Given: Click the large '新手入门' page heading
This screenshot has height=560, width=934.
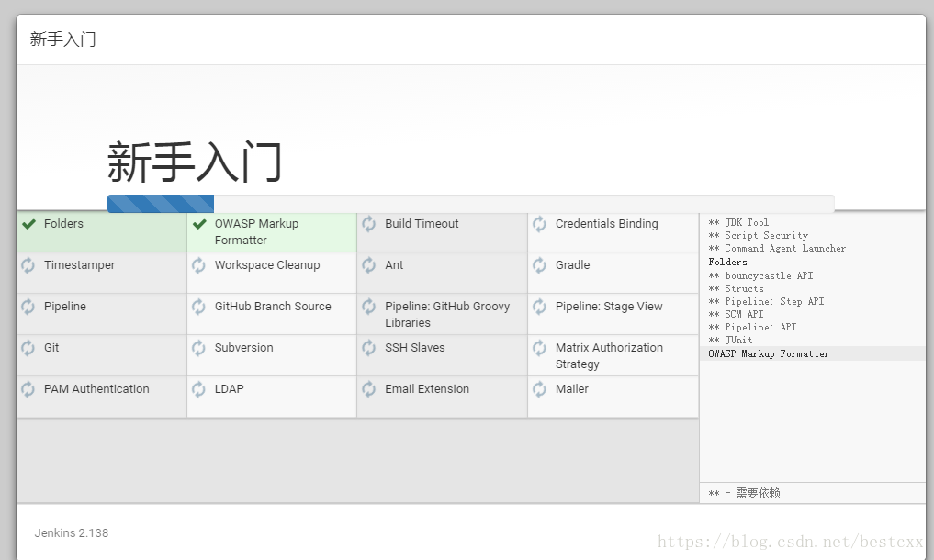Looking at the screenshot, I should click(194, 162).
